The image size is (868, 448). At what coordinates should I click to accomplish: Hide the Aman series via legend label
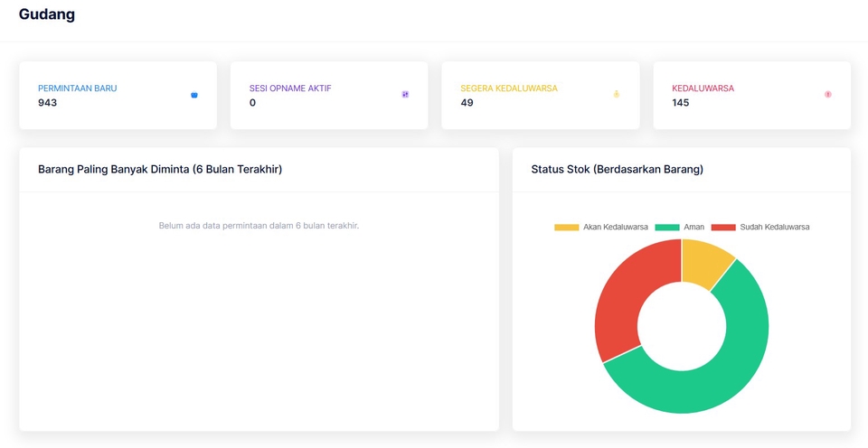coord(693,227)
